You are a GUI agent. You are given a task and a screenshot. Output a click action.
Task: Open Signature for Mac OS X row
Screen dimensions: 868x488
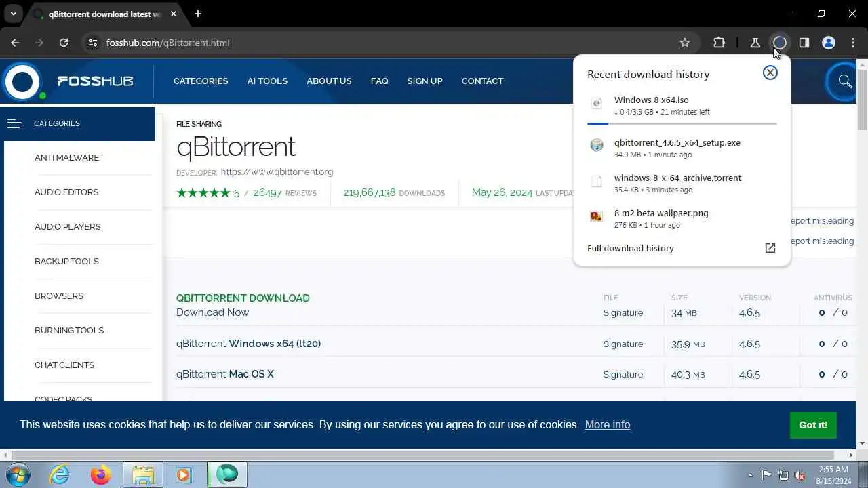pos(623,374)
